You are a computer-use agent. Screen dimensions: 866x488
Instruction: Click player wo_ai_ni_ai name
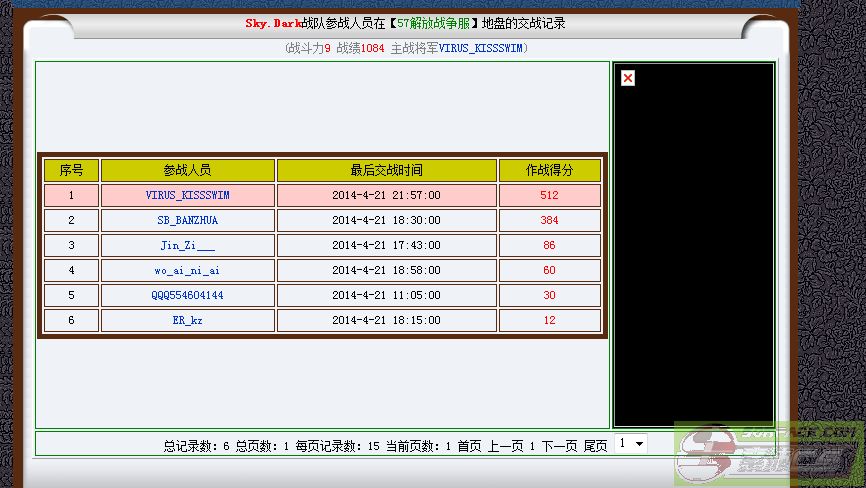pos(187,271)
